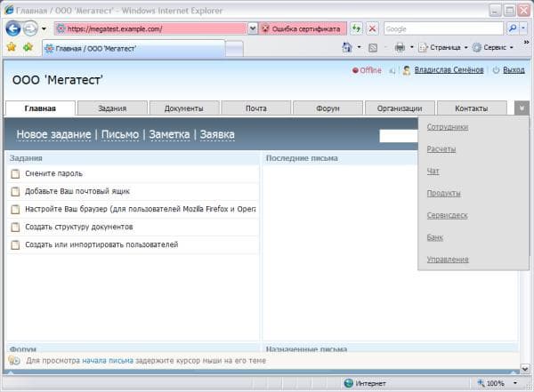534x392 pixels.
Task: Open the Сервис toolbar menu
Action: coord(493,48)
